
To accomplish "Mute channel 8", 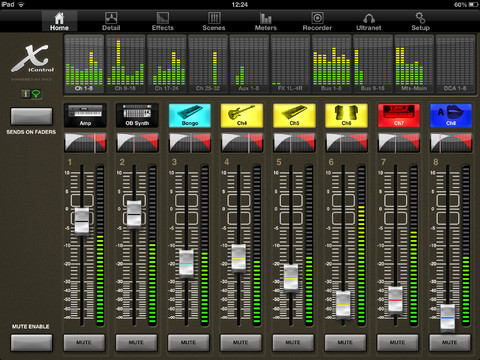I will click(450, 342).
